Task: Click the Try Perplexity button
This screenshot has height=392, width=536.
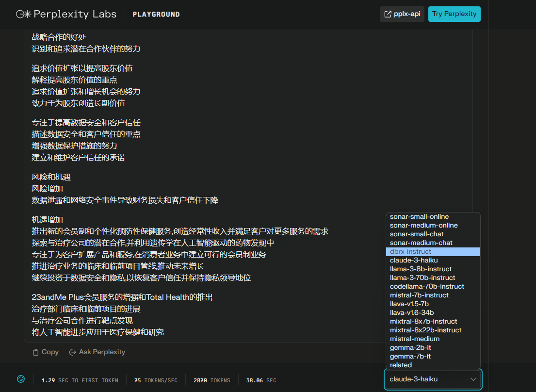Action: click(x=454, y=14)
